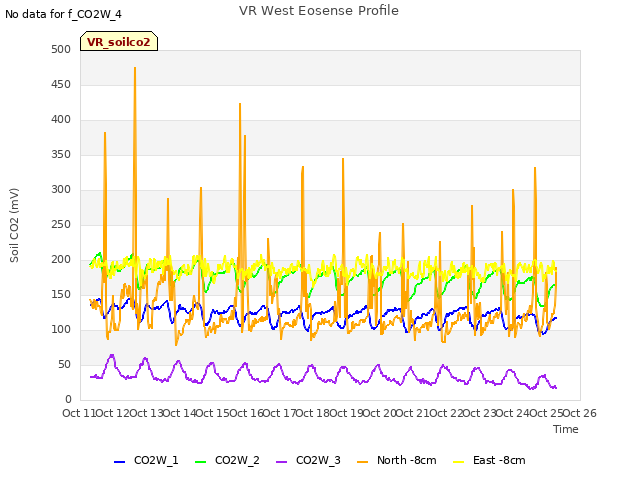The width and height of the screenshot is (640, 480).
Task: Toggle the CO2W_3 legend entry
Action: pos(308,460)
